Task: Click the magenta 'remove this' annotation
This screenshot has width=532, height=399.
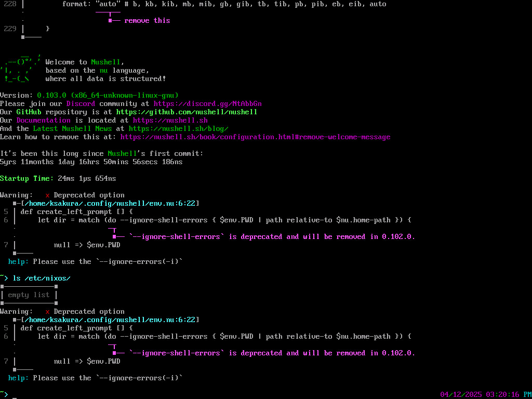Action: point(147,21)
